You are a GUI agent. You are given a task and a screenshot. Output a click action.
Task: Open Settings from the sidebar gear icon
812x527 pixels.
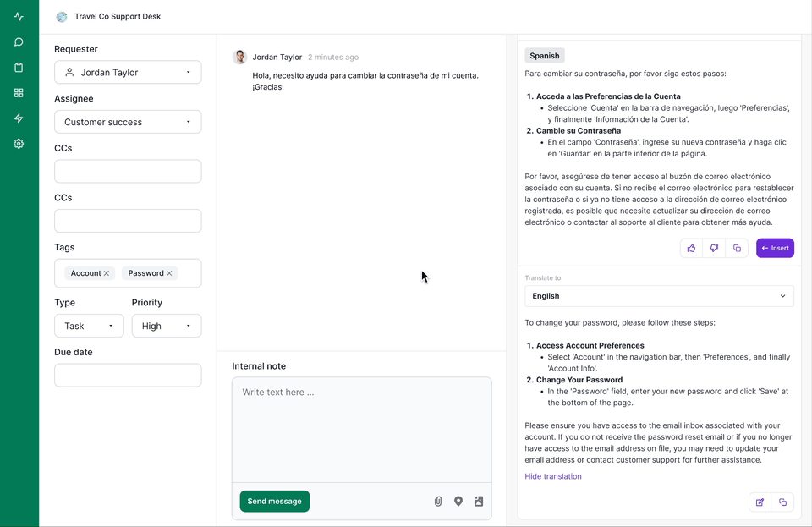tap(18, 144)
